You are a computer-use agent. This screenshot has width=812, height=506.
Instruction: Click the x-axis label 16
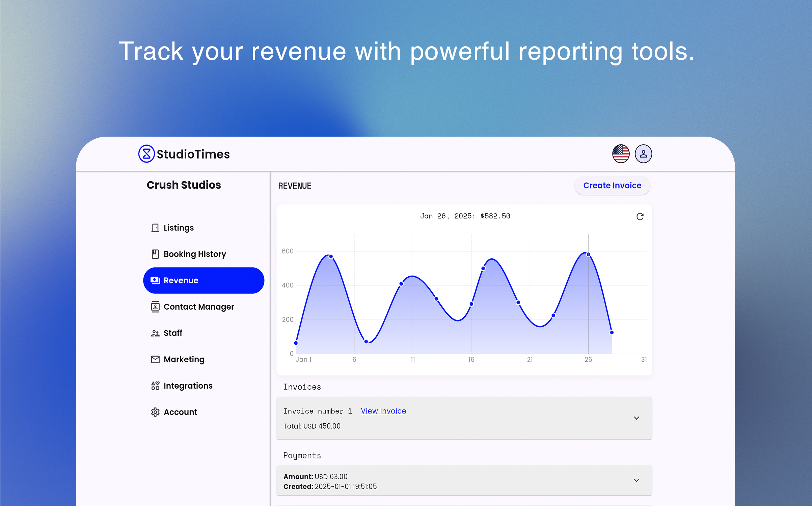coord(471,360)
